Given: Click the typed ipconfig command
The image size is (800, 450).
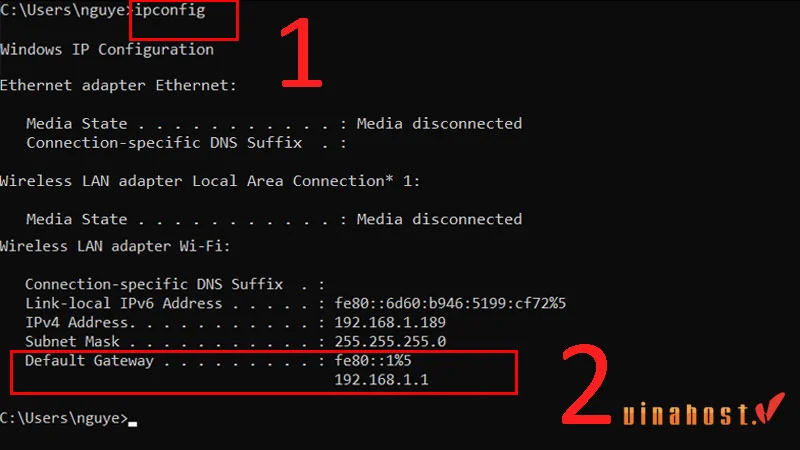Looking at the screenshot, I should pos(169,10).
